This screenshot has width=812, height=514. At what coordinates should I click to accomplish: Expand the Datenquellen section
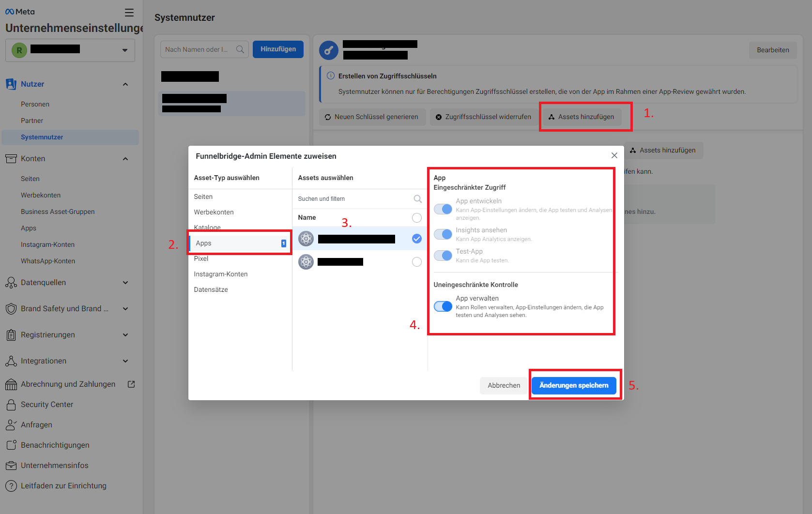pos(125,283)
